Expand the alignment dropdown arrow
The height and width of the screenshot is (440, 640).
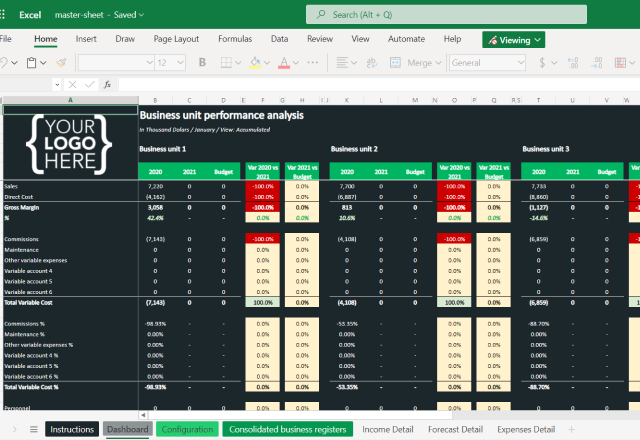(354, 62)
